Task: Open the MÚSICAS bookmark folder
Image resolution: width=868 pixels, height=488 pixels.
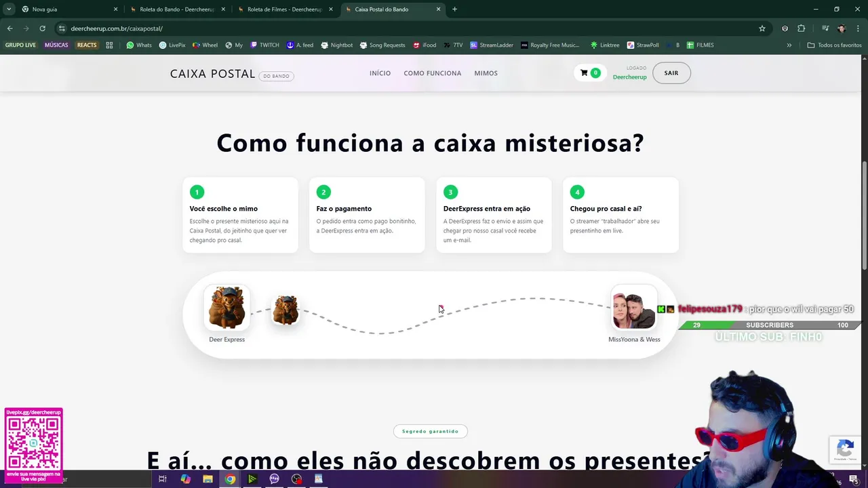Action: [x=56, y=45]
